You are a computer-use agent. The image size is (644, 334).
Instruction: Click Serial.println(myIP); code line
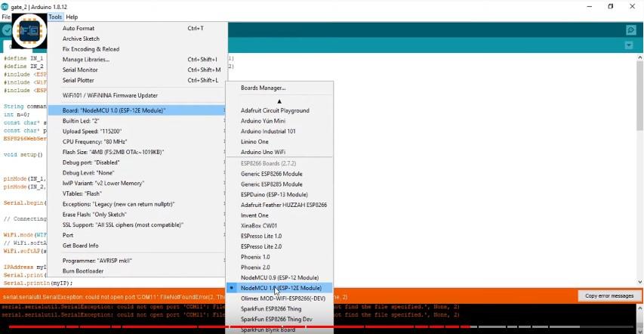pyautogui.click(x=39, y=283)
